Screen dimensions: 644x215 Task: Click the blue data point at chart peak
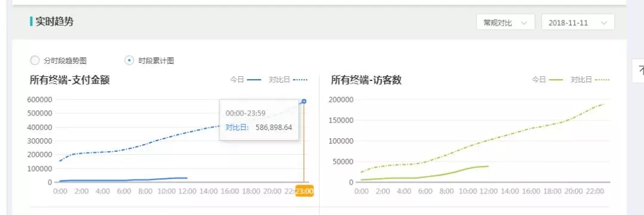(x=304, y=101)
